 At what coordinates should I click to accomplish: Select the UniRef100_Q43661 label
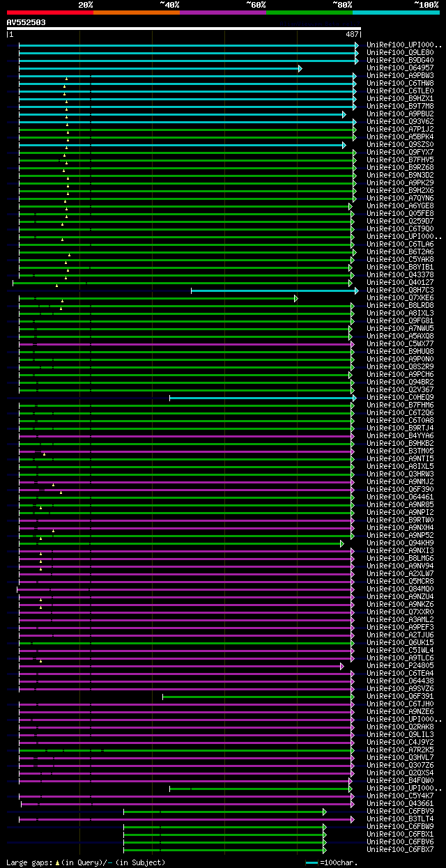click(400, 803)
